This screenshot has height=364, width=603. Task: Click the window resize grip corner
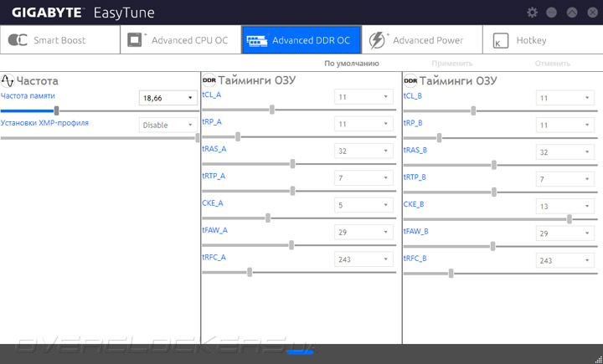point(598,360)
